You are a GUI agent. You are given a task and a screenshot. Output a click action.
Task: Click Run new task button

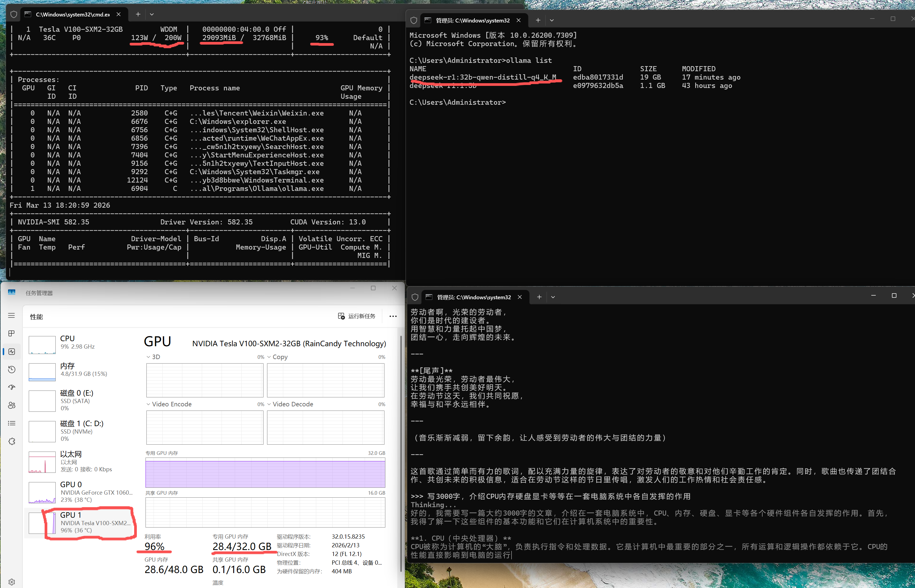click(x=357, y=316)
